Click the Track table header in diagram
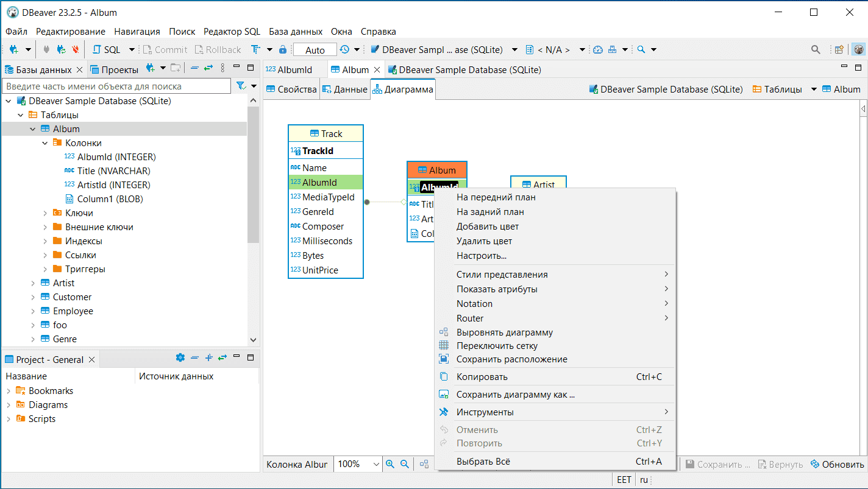Viewport: 868px width, 489px height. click(x=325, y=134)
